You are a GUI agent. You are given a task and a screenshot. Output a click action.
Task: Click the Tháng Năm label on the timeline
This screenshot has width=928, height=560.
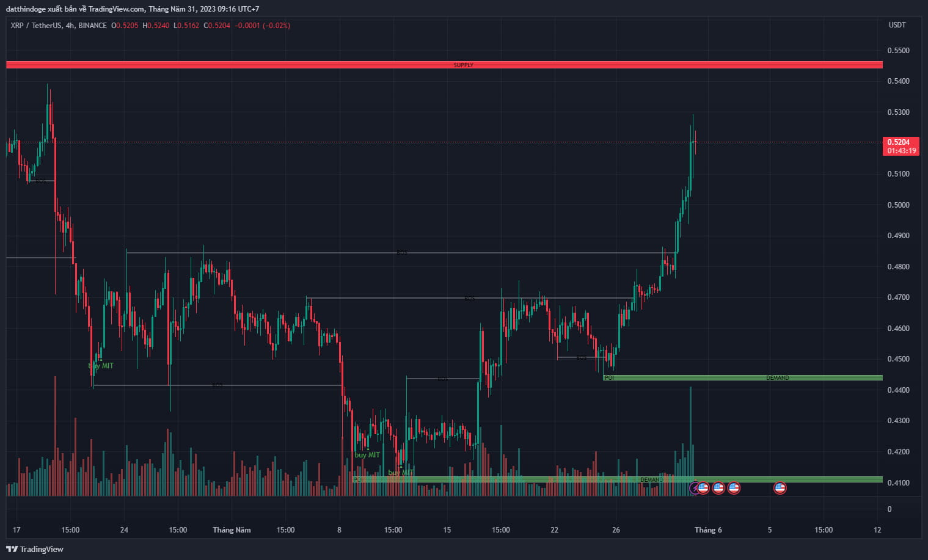(x=231, y=530)
